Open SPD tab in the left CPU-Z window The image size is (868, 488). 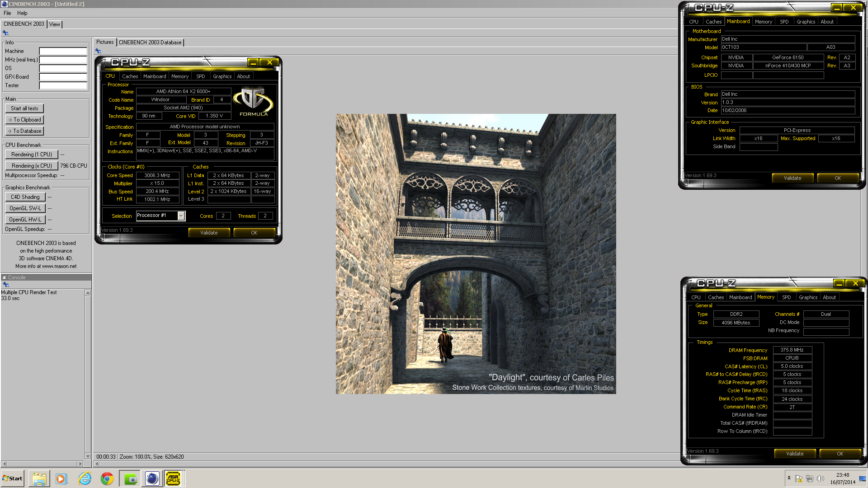pos(201,76)
